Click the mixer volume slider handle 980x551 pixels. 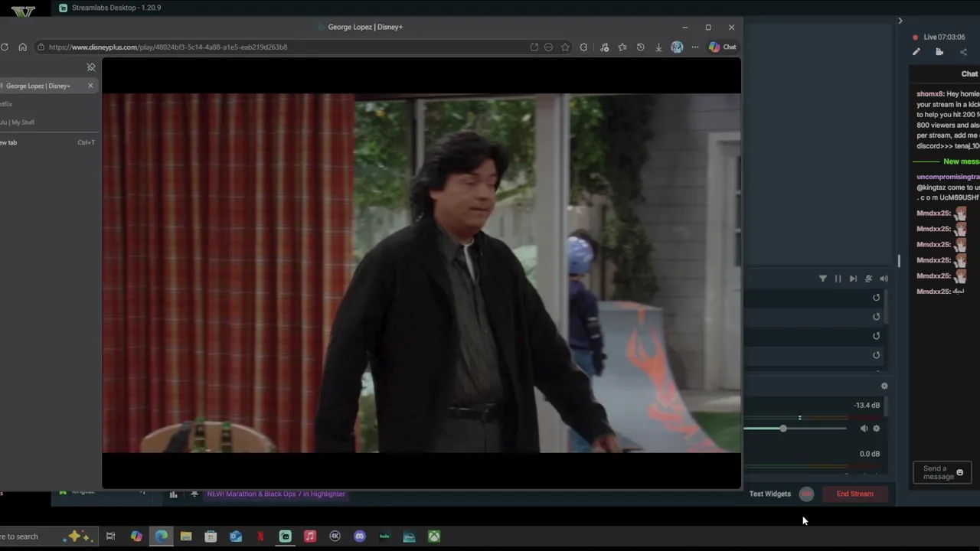[x=783, y=429]
